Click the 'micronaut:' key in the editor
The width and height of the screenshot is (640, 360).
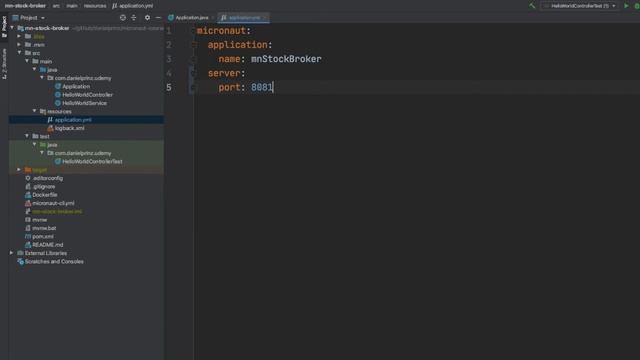click(x=224, y=31)
